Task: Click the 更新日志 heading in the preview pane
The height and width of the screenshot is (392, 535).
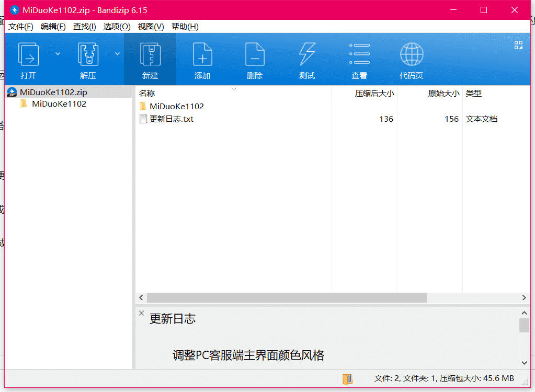Action: [x=173, y=319]
